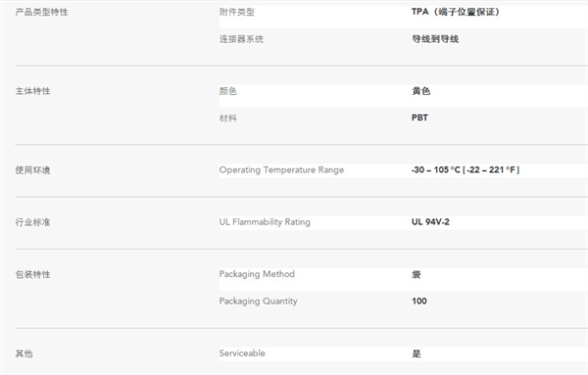The width and height of the screenshot is (588, 375).
Task: Click the 使用环境 section heading
Action: click(x=32, y=170)
